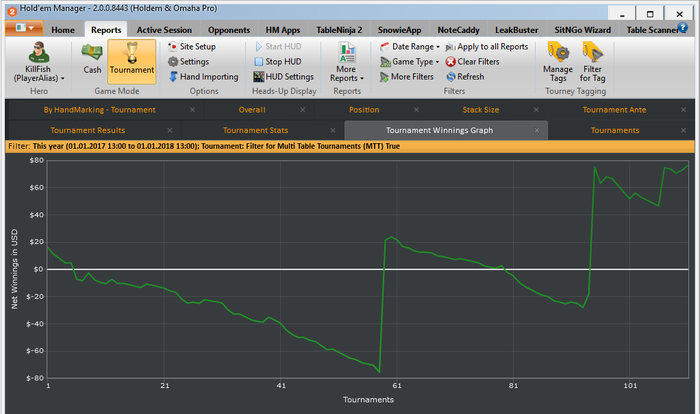Screen dimensions: 700x414
Task: Open the More Reports icon
Action: 346,53
